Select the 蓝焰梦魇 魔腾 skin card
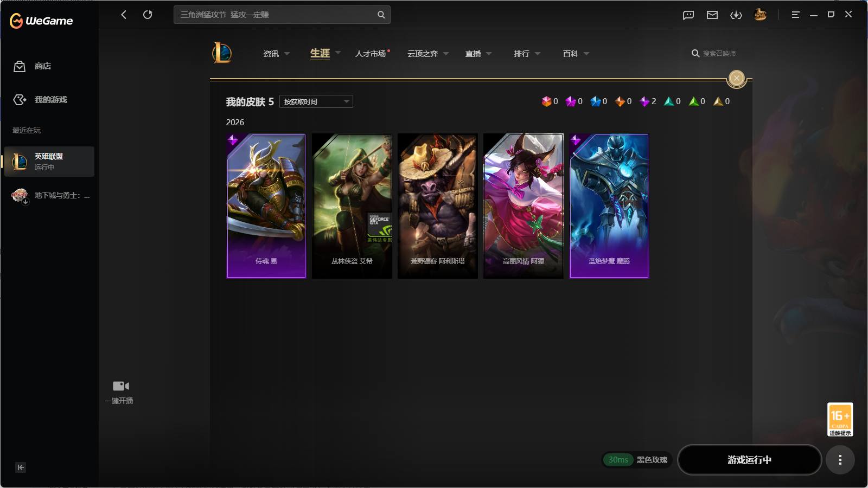The image size is (868, 488). [x=609, y=206]
